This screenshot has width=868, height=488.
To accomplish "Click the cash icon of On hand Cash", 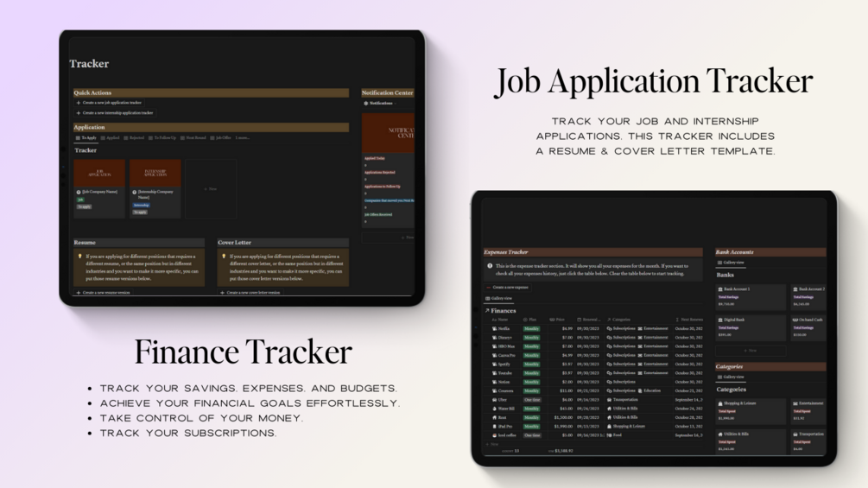I will (795, 320).
